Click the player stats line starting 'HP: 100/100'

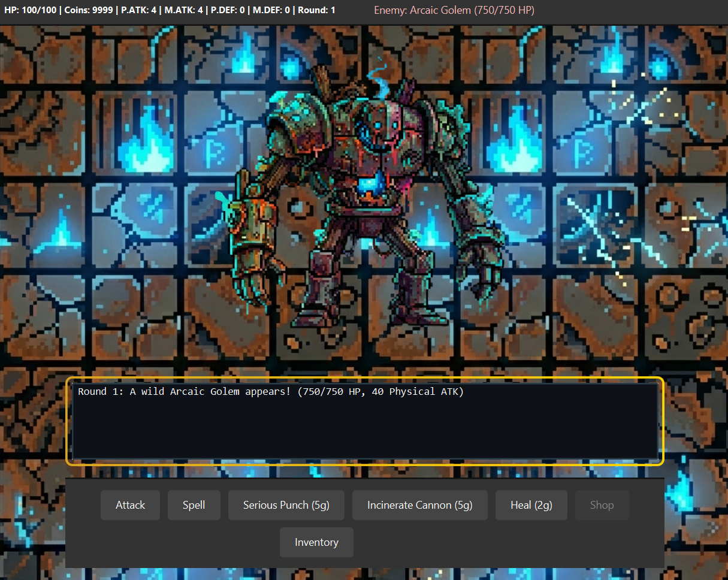point(170,10)
